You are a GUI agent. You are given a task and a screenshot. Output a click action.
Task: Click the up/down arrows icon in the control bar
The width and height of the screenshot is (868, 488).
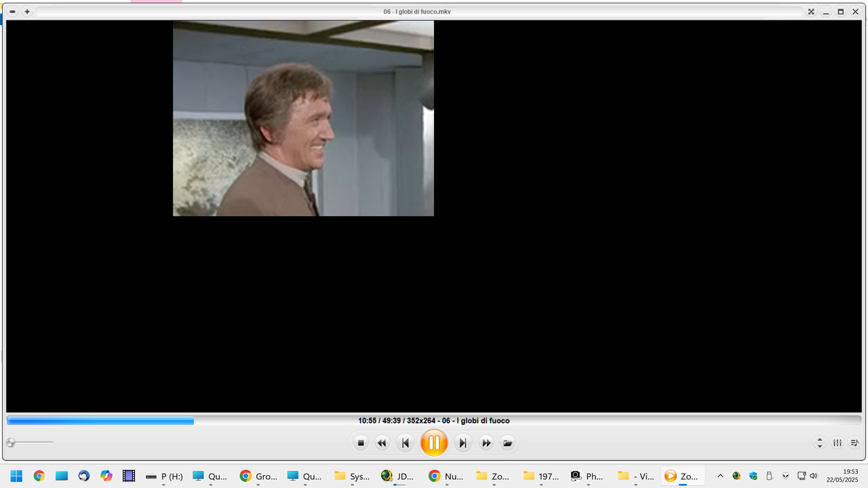click(820, 443)
